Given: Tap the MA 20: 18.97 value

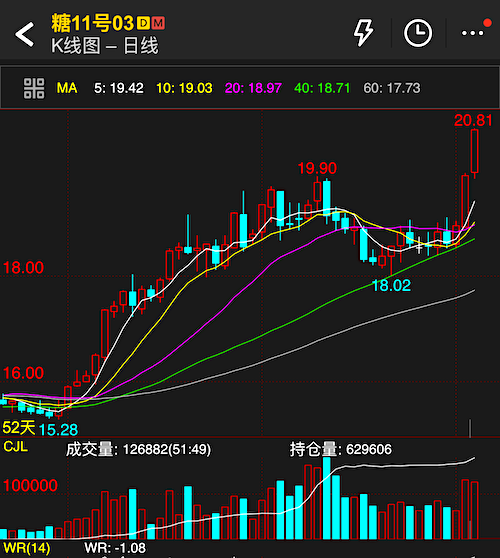Looking at the screenshot, I should [x=253, y=88].
